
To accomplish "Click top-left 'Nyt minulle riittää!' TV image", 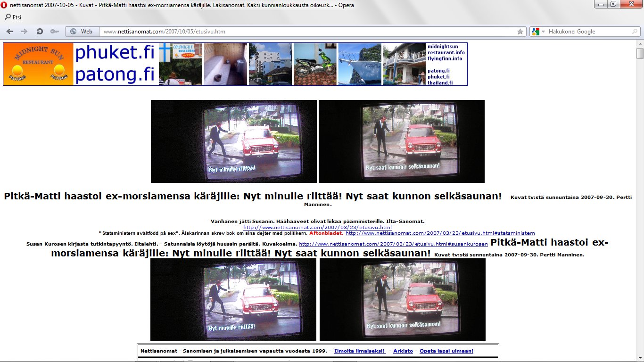I will point(233,141).
